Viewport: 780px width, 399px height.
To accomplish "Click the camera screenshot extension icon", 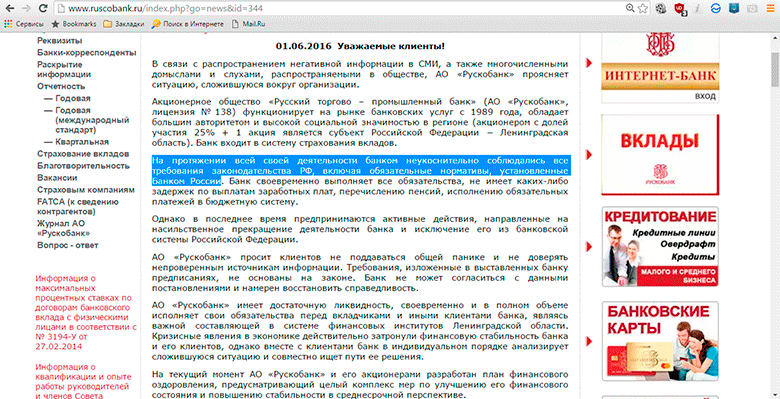I will pyautogui.click(x=752, y=8).
